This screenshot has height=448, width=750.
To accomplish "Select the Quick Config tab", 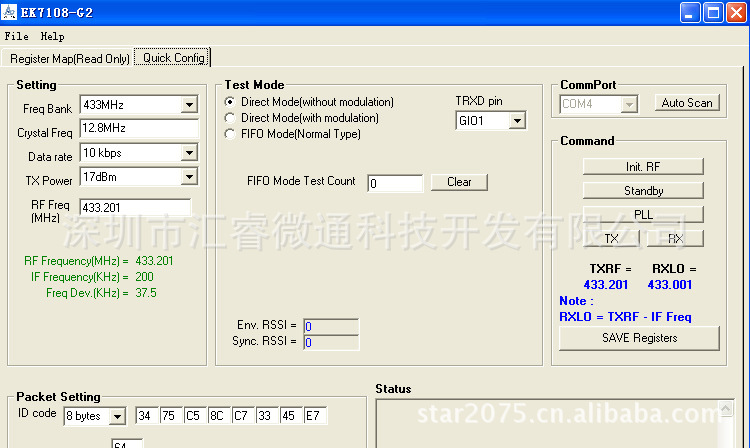I will tap(173, 58).
